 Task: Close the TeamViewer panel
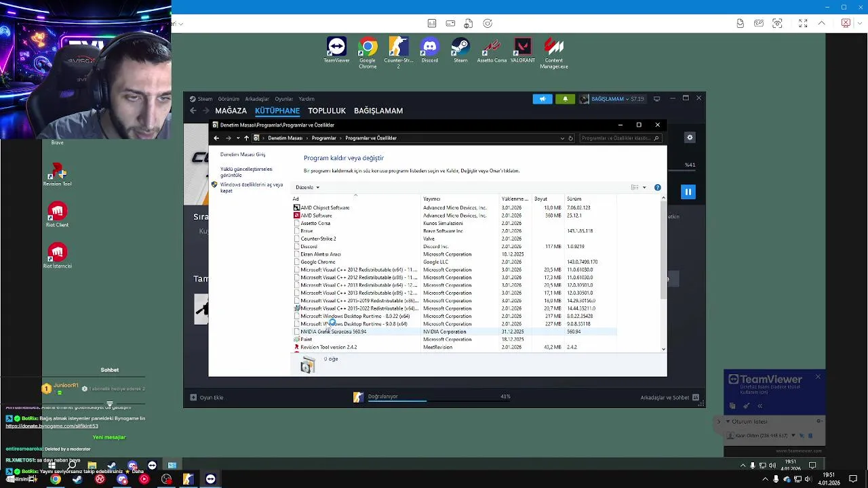point(818,377)
